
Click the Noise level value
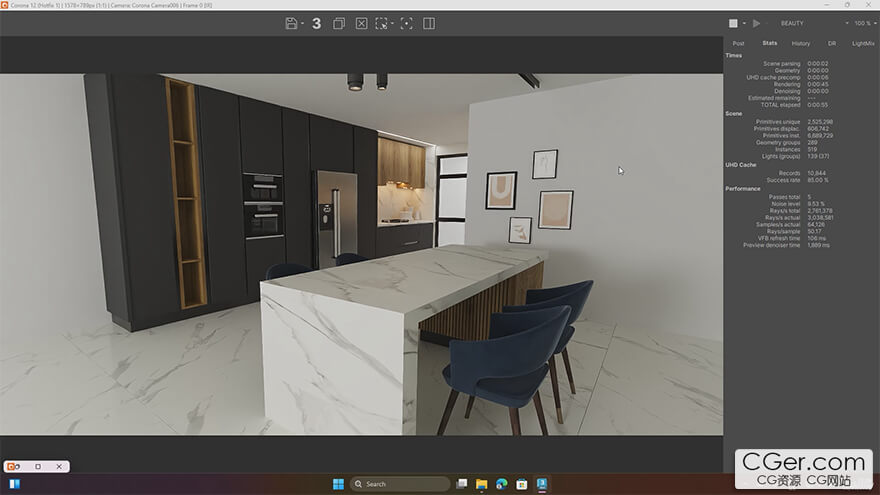tap(816, 204)
